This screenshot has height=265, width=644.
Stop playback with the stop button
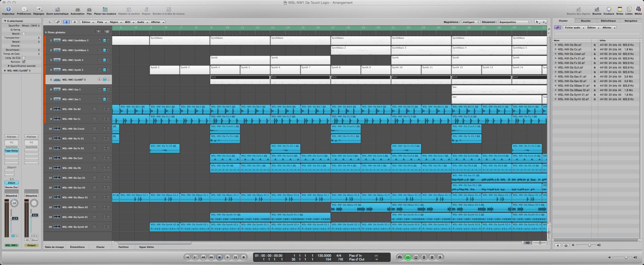point(219,257)
